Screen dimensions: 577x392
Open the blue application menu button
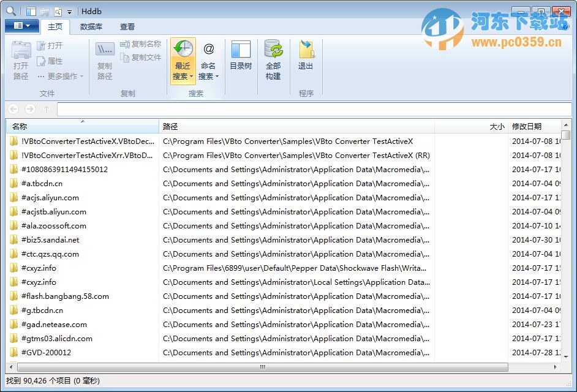pos(22,25)
